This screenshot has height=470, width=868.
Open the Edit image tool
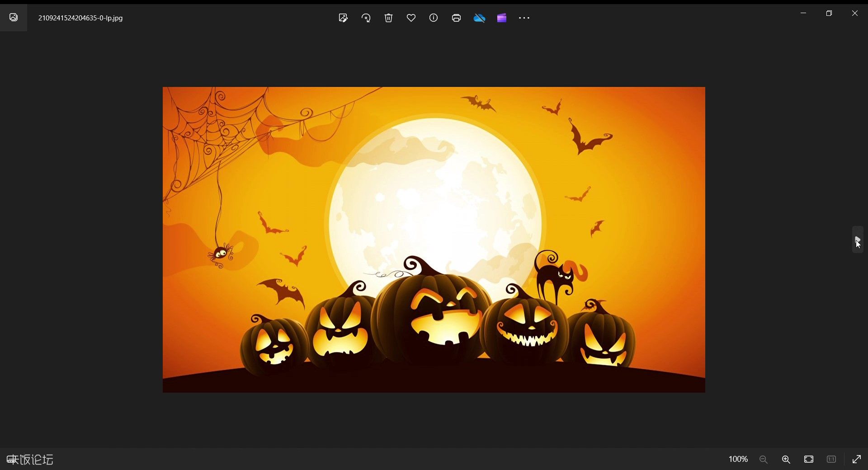(343, 18)
